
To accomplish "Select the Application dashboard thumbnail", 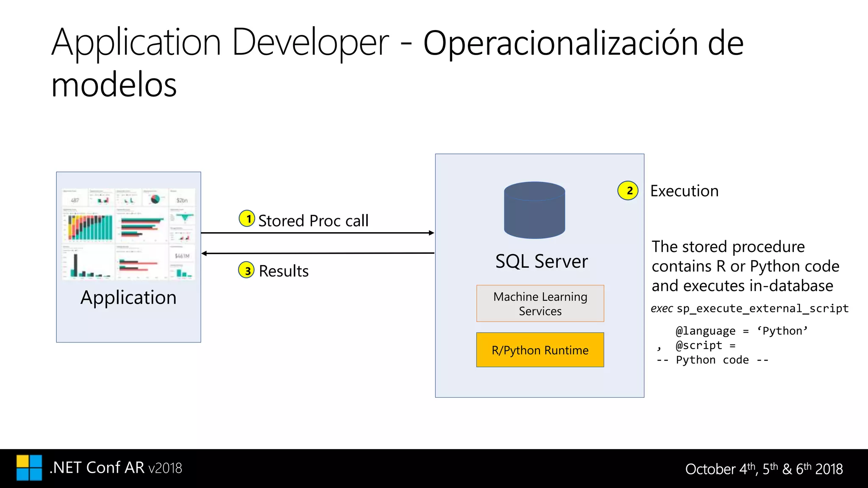I will [128, 234].
